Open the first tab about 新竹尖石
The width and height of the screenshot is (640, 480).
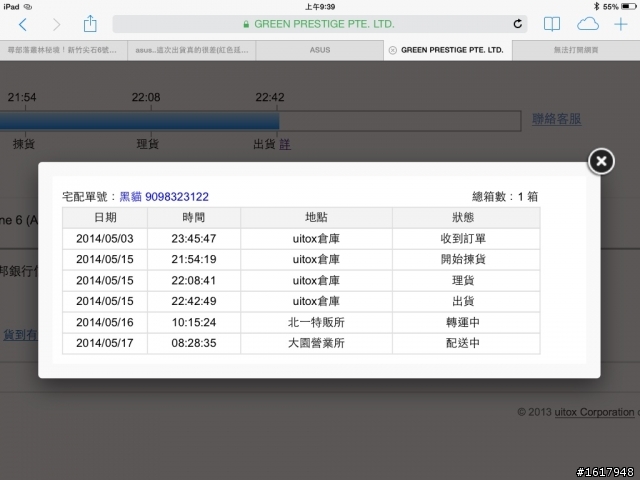click(63, 50)
